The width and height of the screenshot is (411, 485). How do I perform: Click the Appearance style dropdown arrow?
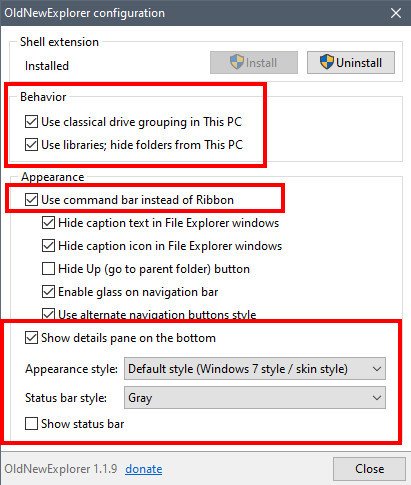(x=377, y=369)
